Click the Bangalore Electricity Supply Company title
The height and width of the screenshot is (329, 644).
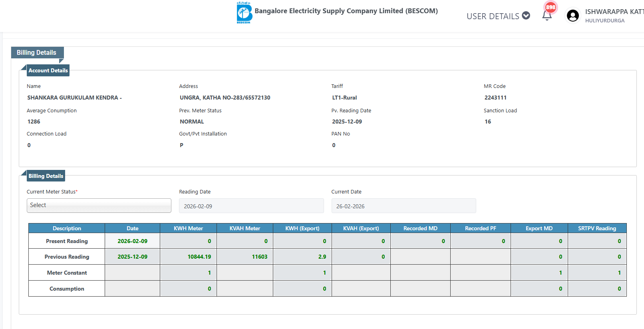pyautogui.click(x=346, y=11)
